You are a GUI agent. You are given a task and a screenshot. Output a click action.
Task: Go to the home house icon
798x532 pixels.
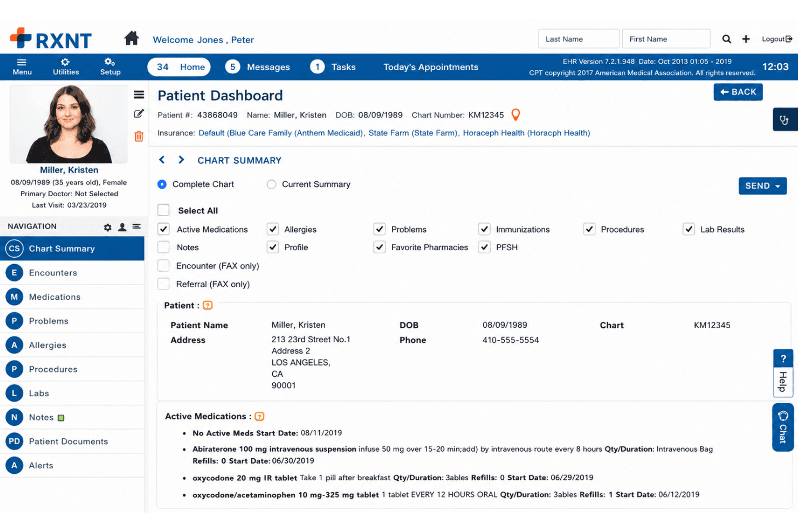coord(132,39)
